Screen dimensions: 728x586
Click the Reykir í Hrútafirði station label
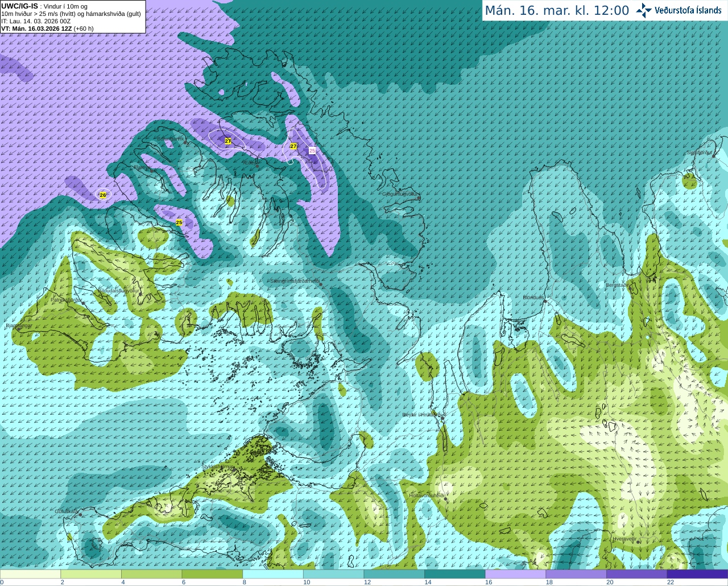[421, 415]
